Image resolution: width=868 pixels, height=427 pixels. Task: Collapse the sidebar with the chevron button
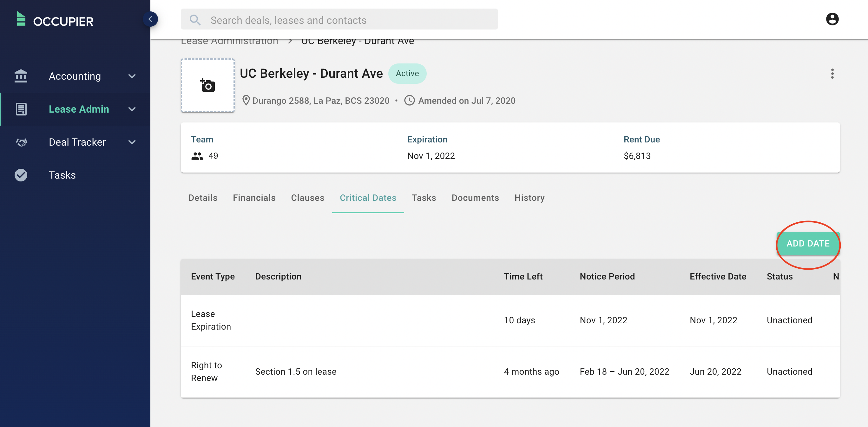pyautogui.click(x=150, y=19)
